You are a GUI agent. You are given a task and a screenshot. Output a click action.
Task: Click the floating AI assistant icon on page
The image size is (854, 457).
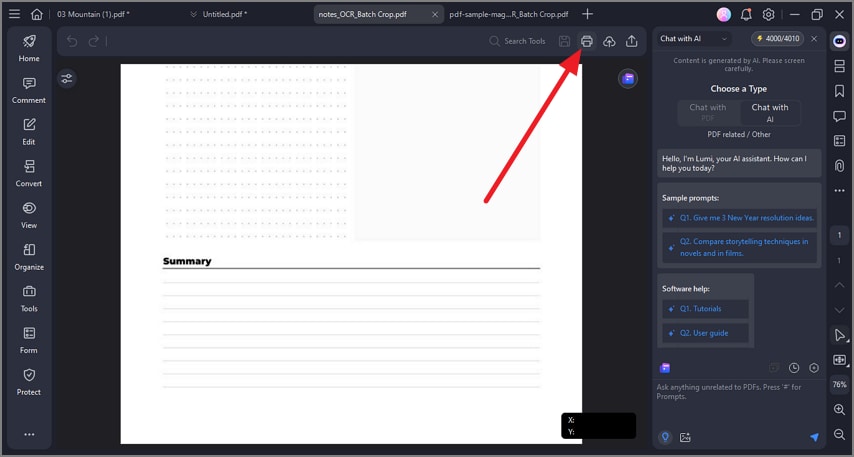click(628, 78)
